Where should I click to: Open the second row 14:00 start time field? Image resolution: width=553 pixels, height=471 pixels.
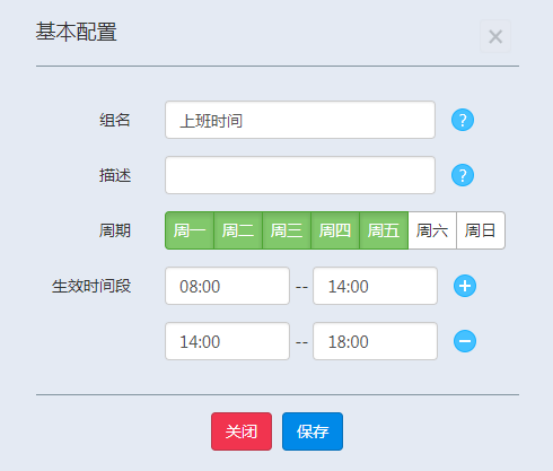[x=227, y=341]
